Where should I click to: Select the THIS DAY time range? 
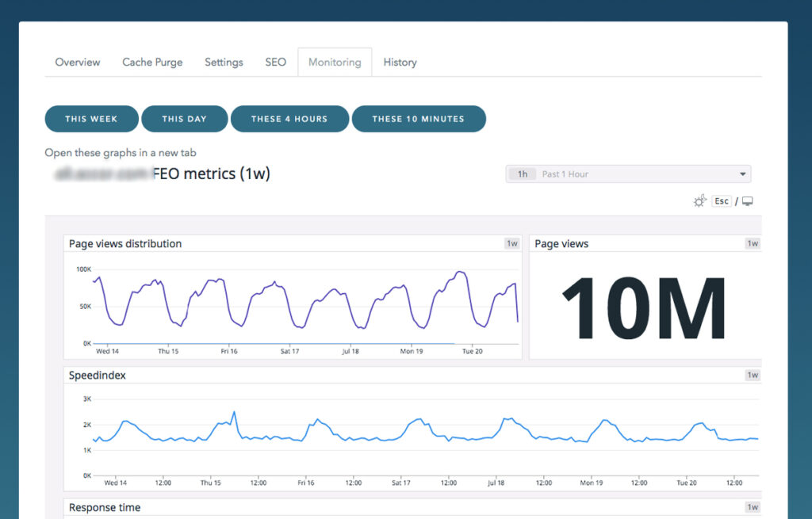click(x=184, y=118)
